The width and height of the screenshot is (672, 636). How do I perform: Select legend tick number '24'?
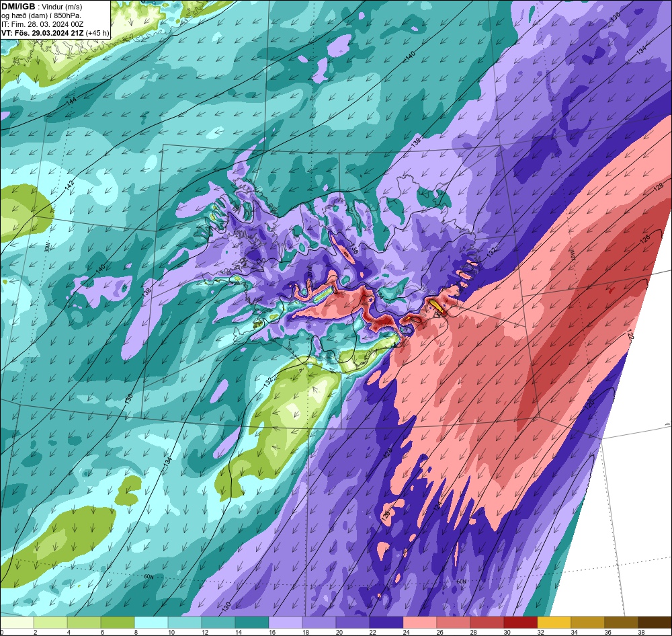[x=406, y=632]
